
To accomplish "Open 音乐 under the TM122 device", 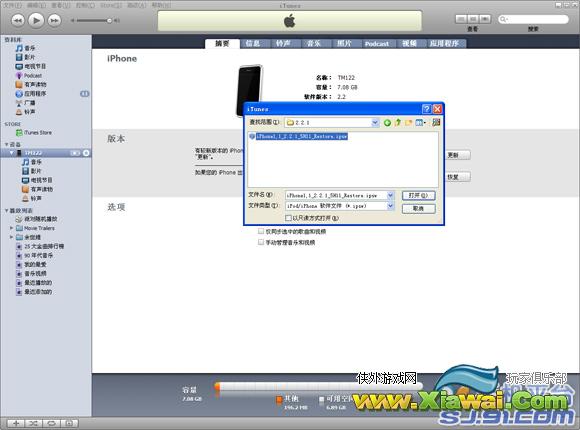I will tap(31, 162).
